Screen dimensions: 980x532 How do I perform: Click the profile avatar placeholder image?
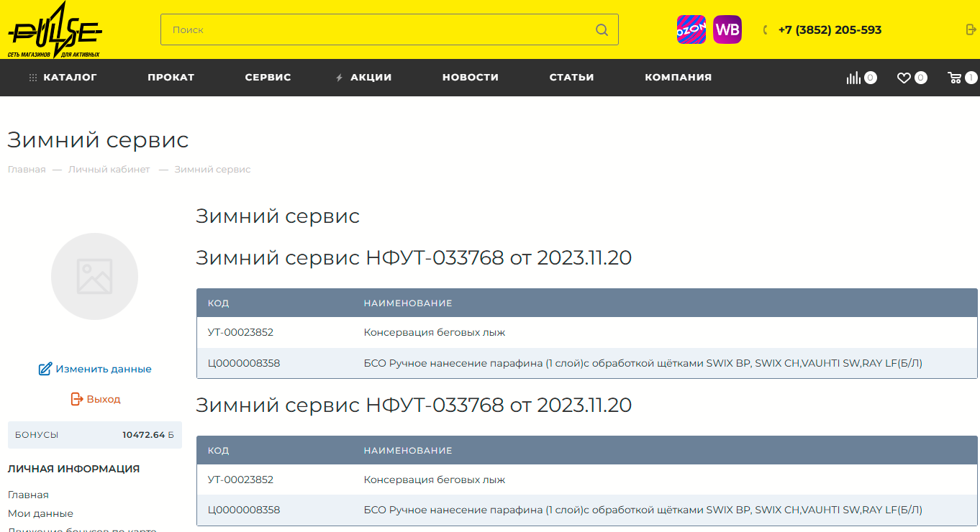pos(94,276)
